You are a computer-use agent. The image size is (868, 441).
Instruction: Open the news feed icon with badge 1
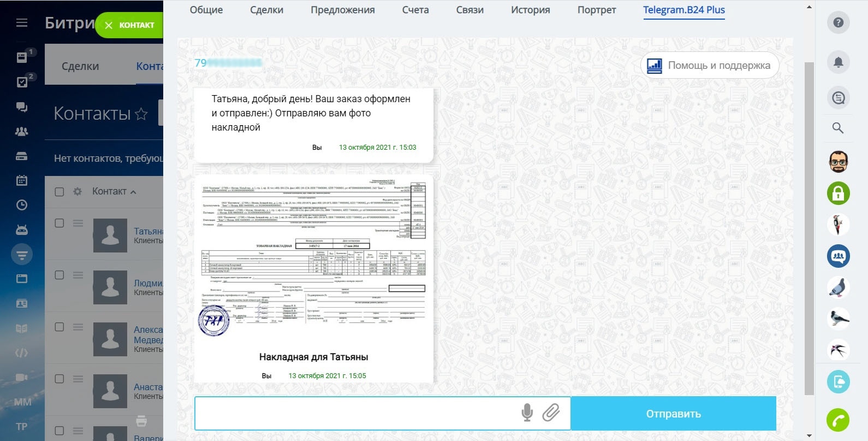22,57
